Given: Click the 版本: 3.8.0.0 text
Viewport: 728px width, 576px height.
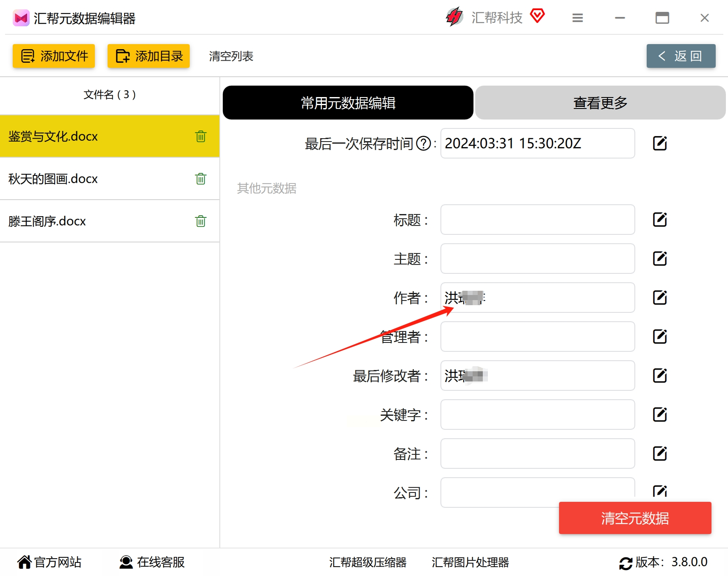Looking at the screenshot, I should click(671, 562).
